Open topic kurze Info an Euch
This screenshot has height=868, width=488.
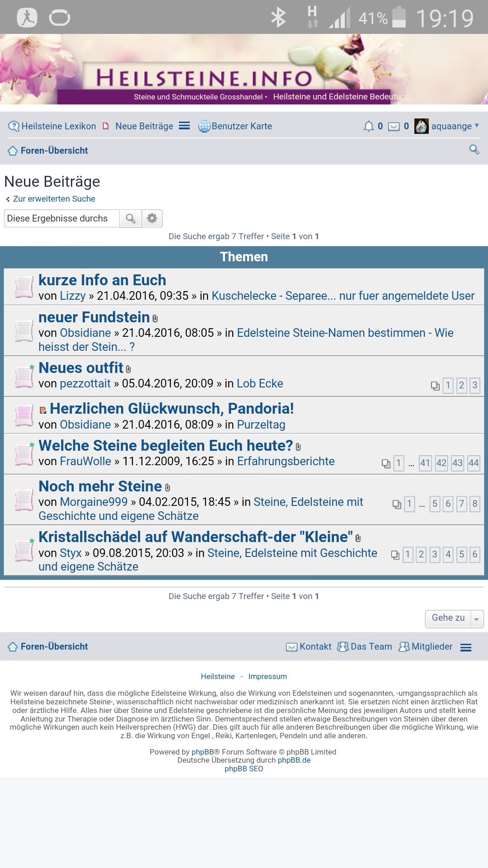pyautogui.click(x=102, y=280)
